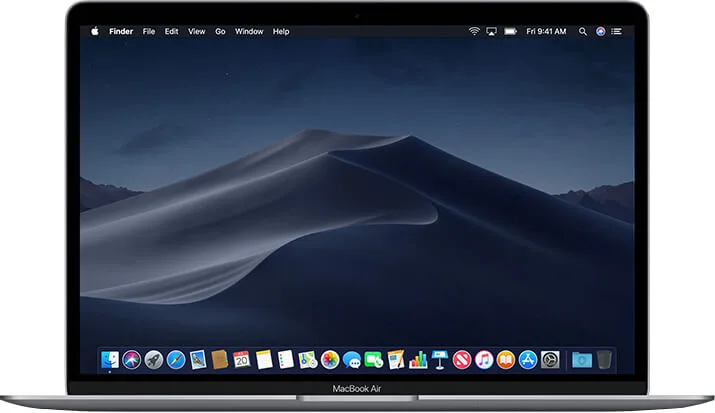Screen dimensions: 715x413
Task: Open Pages document icon in Dock
Action: [396, 360]
